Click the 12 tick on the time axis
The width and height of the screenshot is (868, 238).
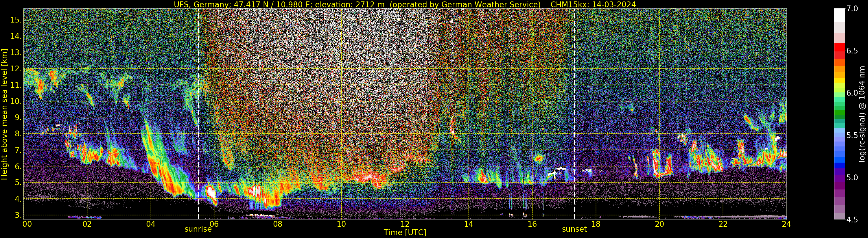pos(405,224)
